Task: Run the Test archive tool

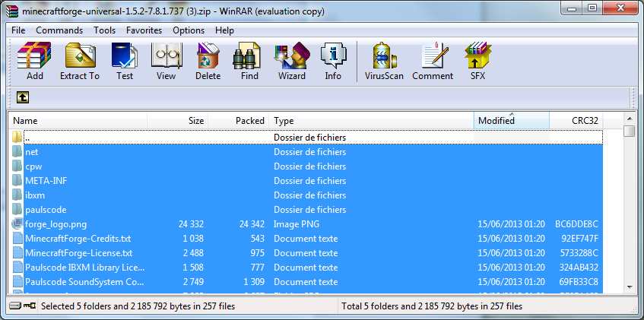Action: point(125,62)
